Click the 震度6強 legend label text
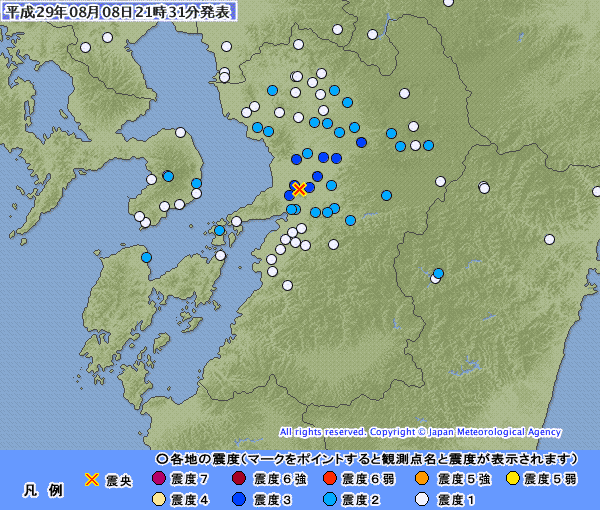Screen dimensions: 600x510 click(x=280, y=479)
